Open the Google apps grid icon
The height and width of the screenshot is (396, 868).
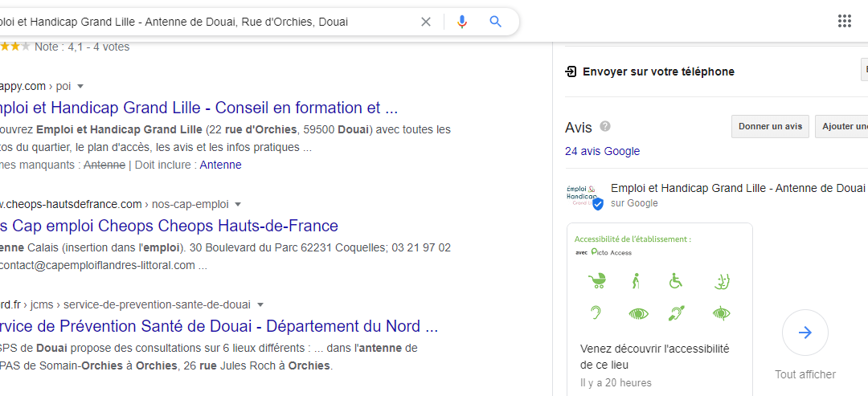[844, 22]
